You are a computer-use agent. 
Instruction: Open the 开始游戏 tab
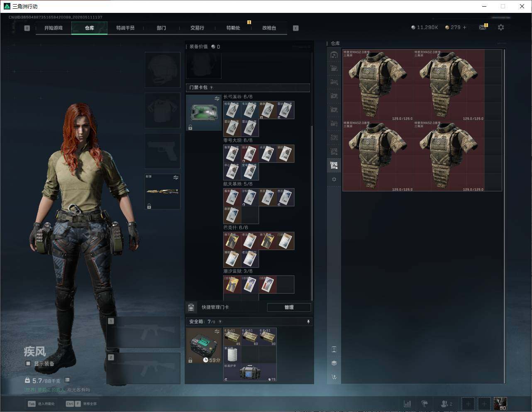54,28
